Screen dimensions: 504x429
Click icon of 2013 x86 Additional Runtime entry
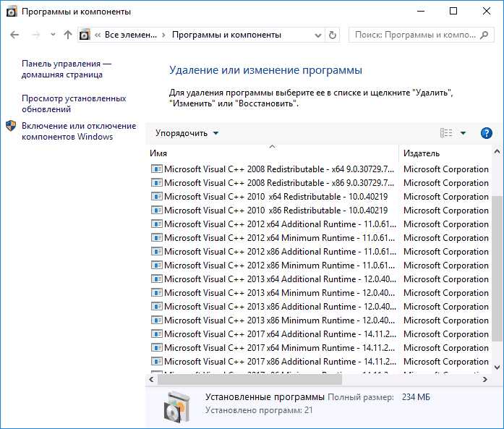pos(156,307)
